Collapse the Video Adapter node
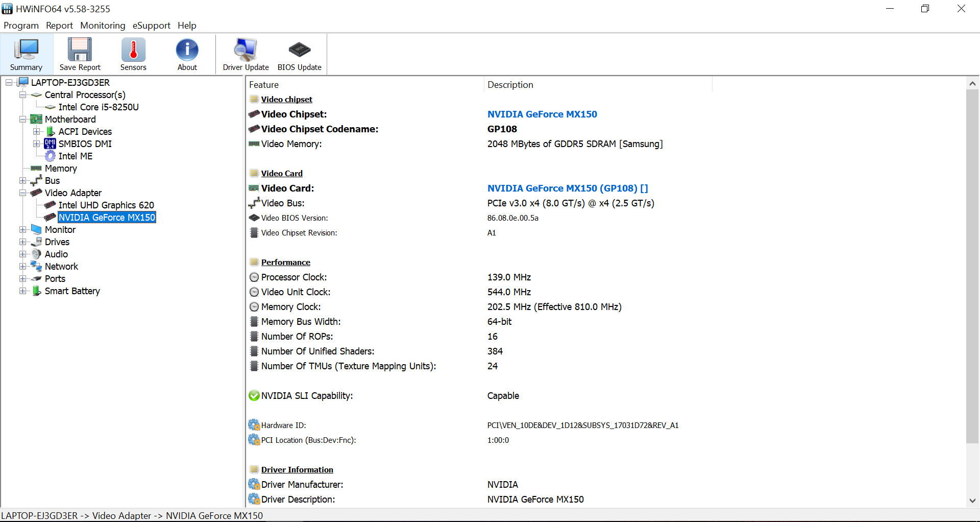980x522 pixels. tap(22, 193)
